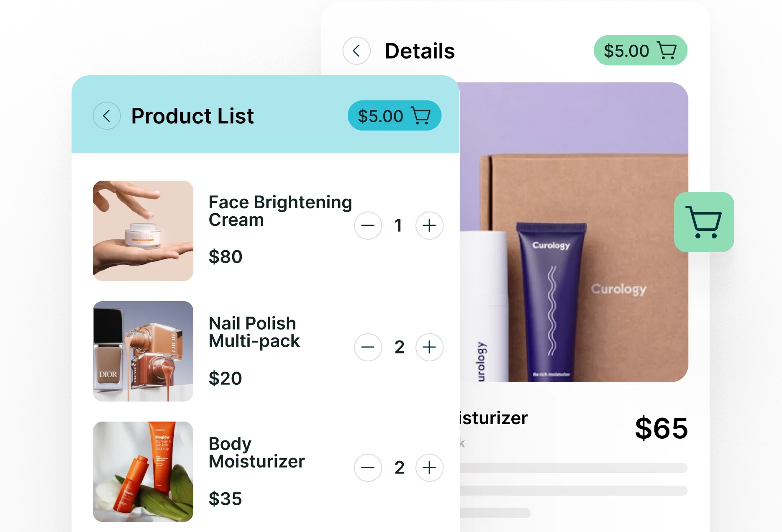The width and height of the screenshot is (782, 532).
Task: Decrease Body Moisturizer quantity
Action: [x=368, y=468]
